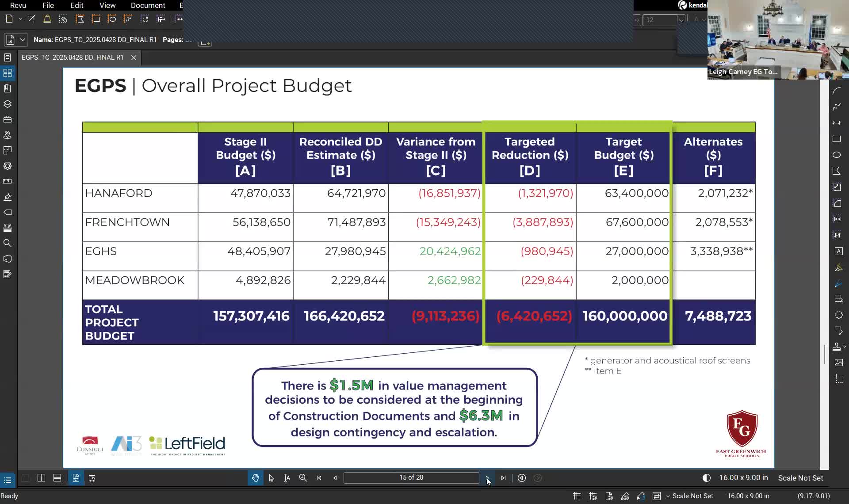This screenshot has height=504, width=849.
Task: Toggle dim display half-circle icon
Action: click(707, 478)
